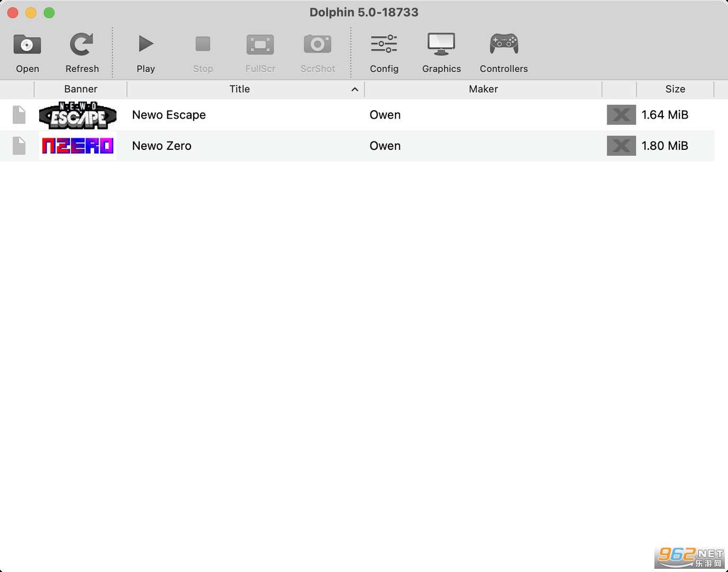The image size is (728, 572).
Task: Maximize the Dolphin window
Action: [49, 13]
